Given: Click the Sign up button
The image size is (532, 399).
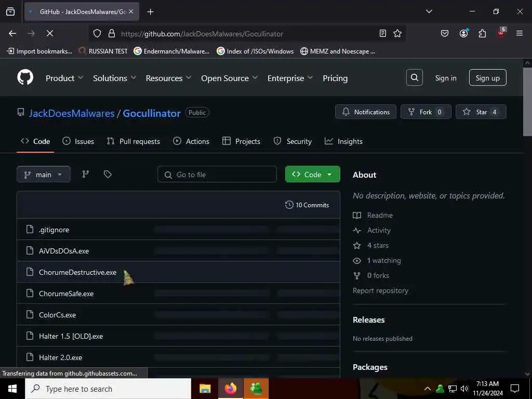Looking at the screenshot, I should tap(487, 78).
